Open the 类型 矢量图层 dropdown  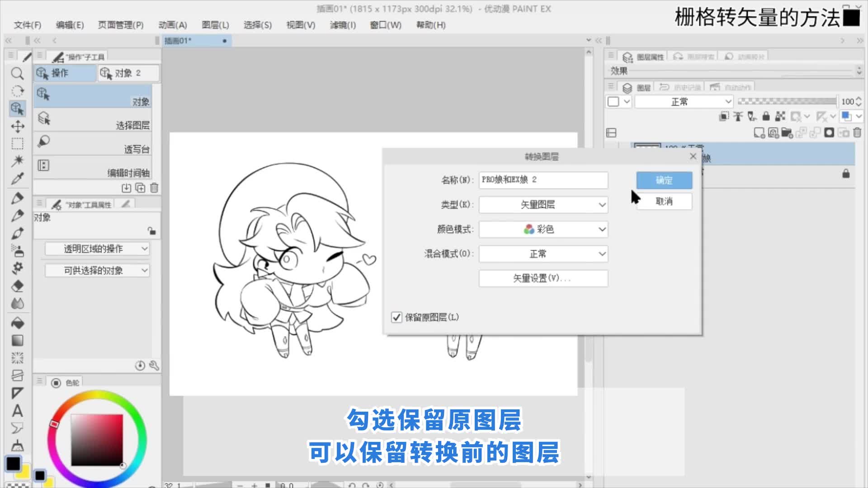click(x=543, y=205)
